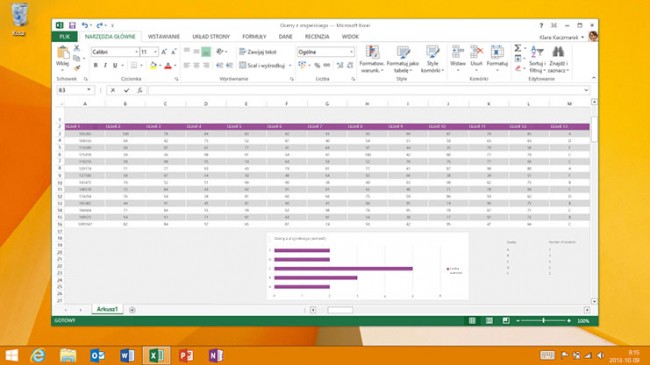650x365 pixels.
Task: Click the insert function fx icon
Action: (x=140, y=90)
